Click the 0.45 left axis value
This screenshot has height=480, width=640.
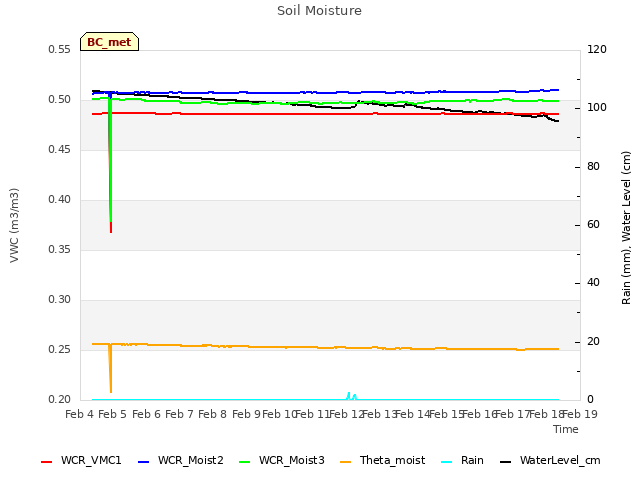pos(60,149)
